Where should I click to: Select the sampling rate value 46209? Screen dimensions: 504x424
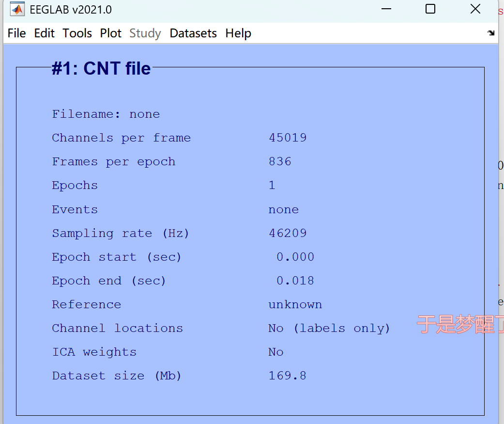288,233
